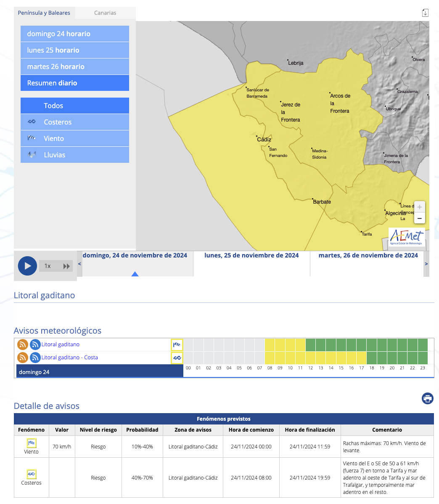
Task: Click the rain icon beside Lluvias filter
Action: click(32, 154)
